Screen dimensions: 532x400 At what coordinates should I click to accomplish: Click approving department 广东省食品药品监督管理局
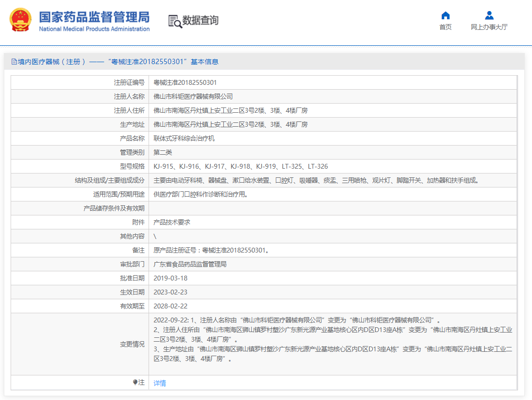point(190,264)
